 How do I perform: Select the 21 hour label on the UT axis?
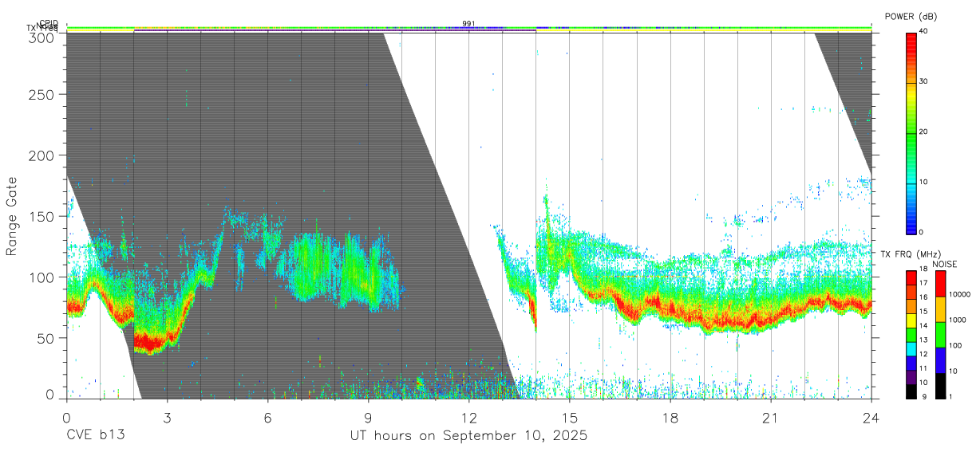[x=771, y=418]
